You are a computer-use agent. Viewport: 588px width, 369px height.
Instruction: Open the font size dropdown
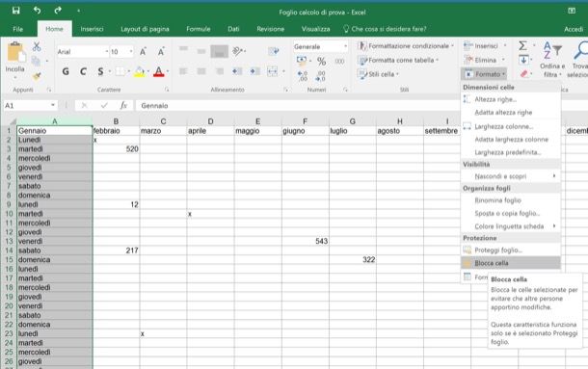131,51
